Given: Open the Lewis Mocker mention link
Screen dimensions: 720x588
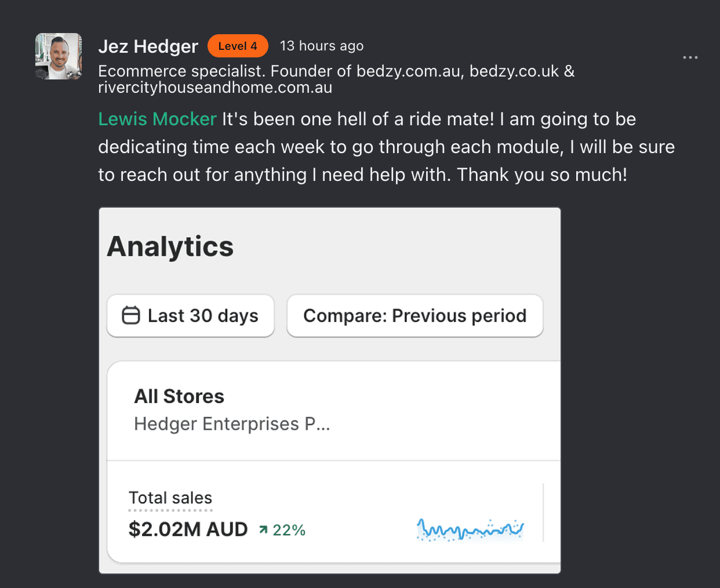Looking at the screenshot, I should click(157, 119).
